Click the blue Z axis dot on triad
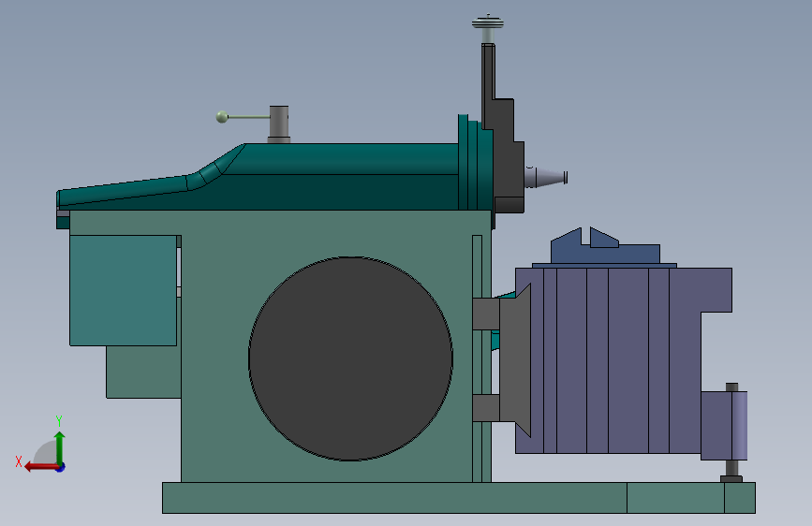Image resolution: width=812 pixels, height=526 pixels. (61, 468)
